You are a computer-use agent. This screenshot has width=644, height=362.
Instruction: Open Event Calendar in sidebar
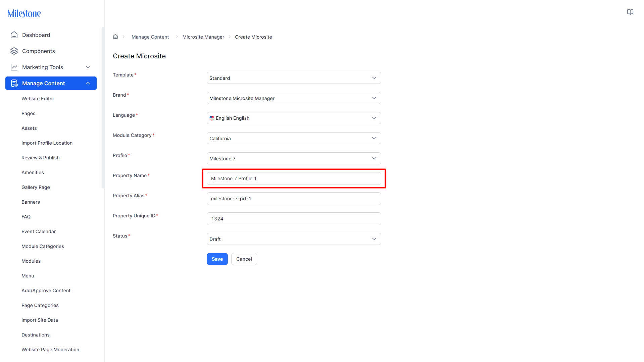[x=39, y=231]
